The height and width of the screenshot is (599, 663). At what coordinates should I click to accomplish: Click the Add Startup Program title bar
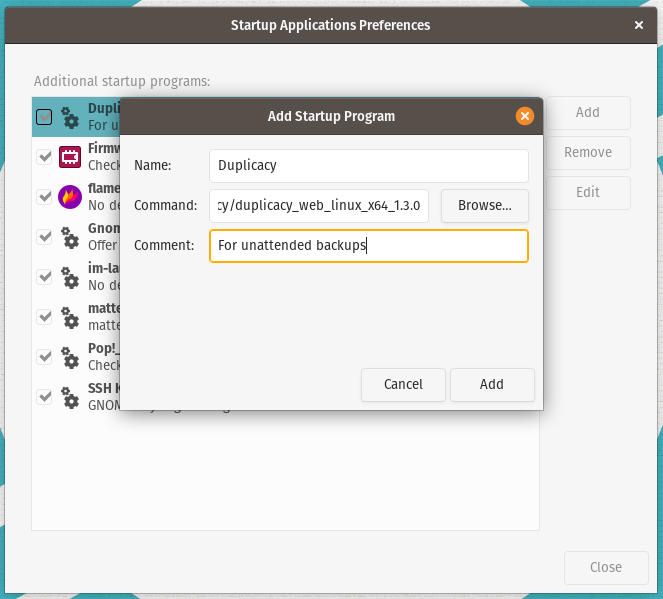(x=331, y=116)
